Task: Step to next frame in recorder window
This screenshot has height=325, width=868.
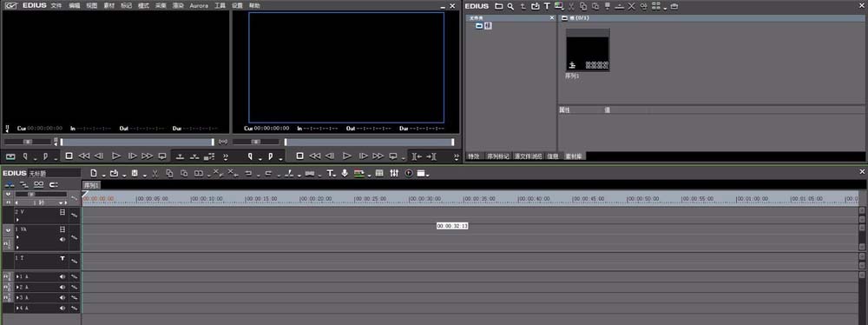Action: (363, 156)
